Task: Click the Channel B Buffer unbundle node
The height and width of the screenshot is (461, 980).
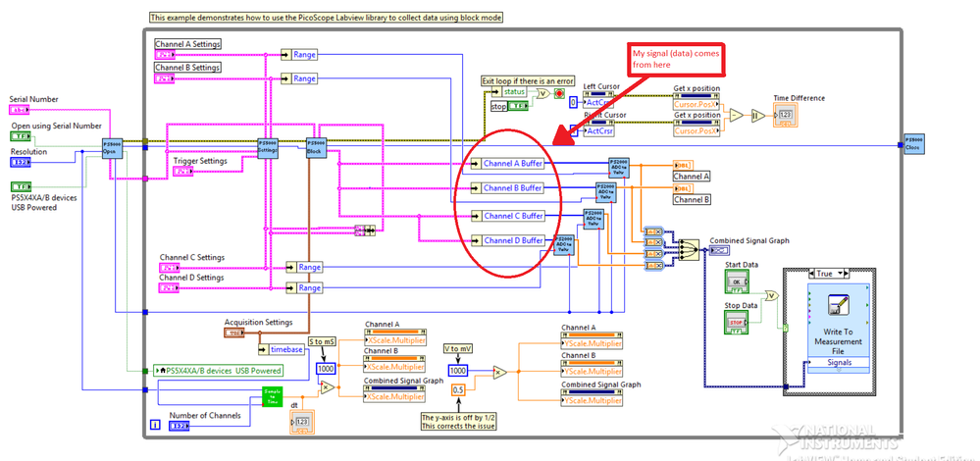Action: (508, 188)
